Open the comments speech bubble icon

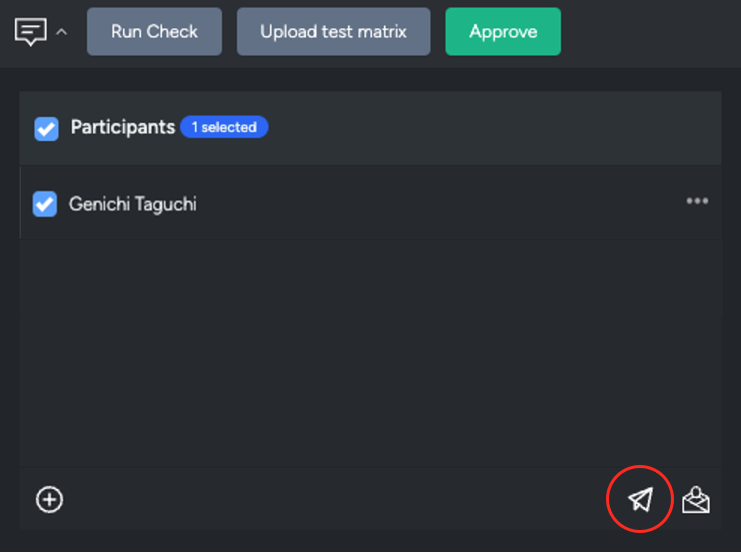click(31, 32)
